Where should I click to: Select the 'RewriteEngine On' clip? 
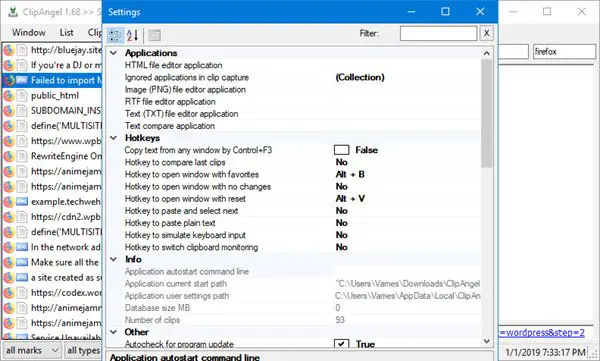[52, 156]
